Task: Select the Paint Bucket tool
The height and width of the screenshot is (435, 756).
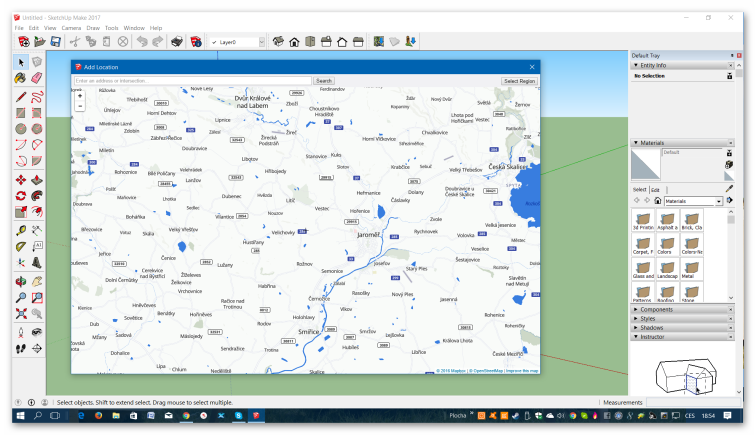Action: (x=21, y=78)
